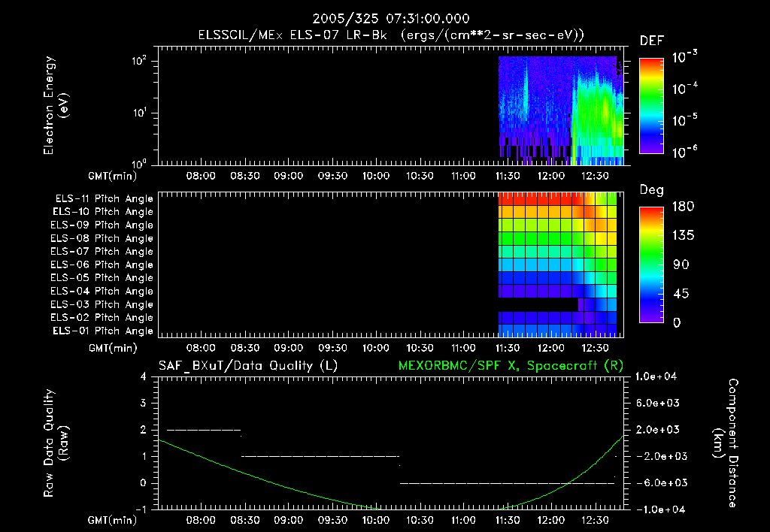Screen dimensions: 770x532
Task: Click the Electron Energy (eV) axis label
Action: coord(56,105)
